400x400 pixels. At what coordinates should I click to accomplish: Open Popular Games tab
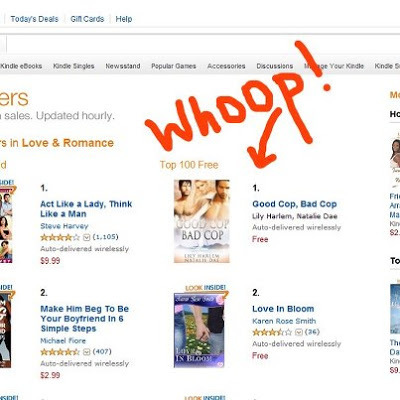(174, 66)
